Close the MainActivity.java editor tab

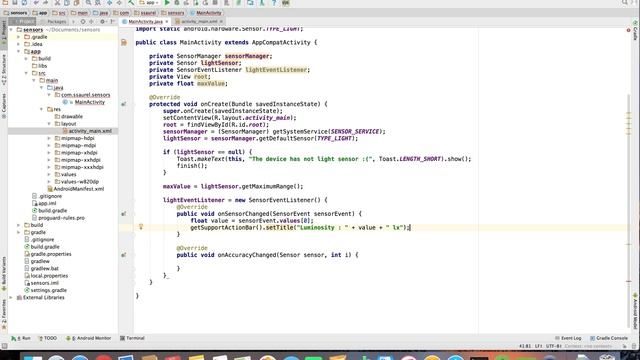[167, 21]
